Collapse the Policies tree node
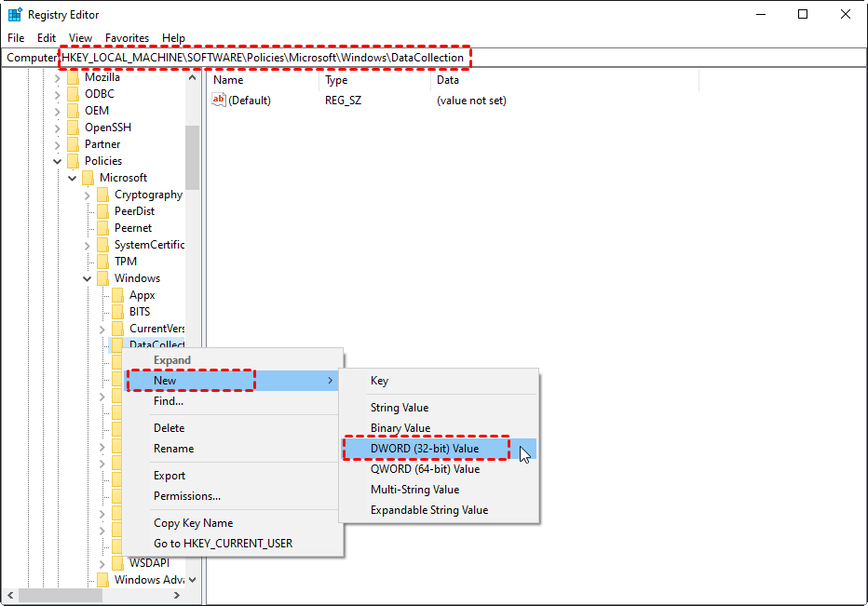This screenshot has width=868, height=606. click(57, 160)
